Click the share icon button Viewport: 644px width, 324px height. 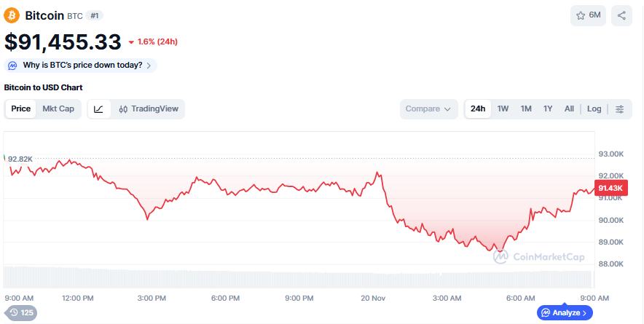[621, 15]
